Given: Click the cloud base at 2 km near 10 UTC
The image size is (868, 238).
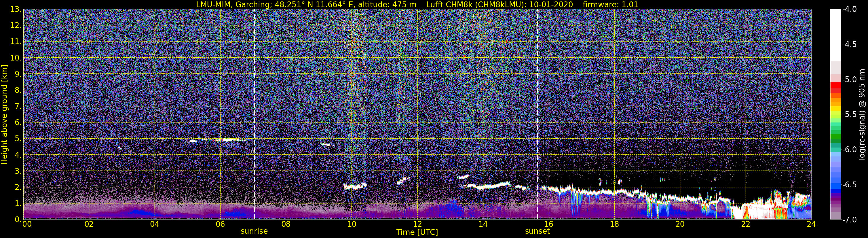Looking at the screenshot, I should click(x=355, y=186).
